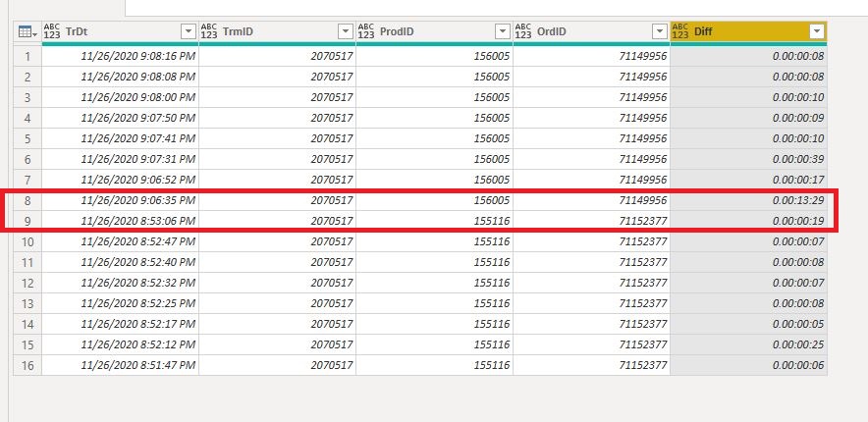Image resolution: width=868 pixels, height=422 pixels.
Task: Click cell 11/26/2020 9:08:00 PM
Action: click(120, 97)
